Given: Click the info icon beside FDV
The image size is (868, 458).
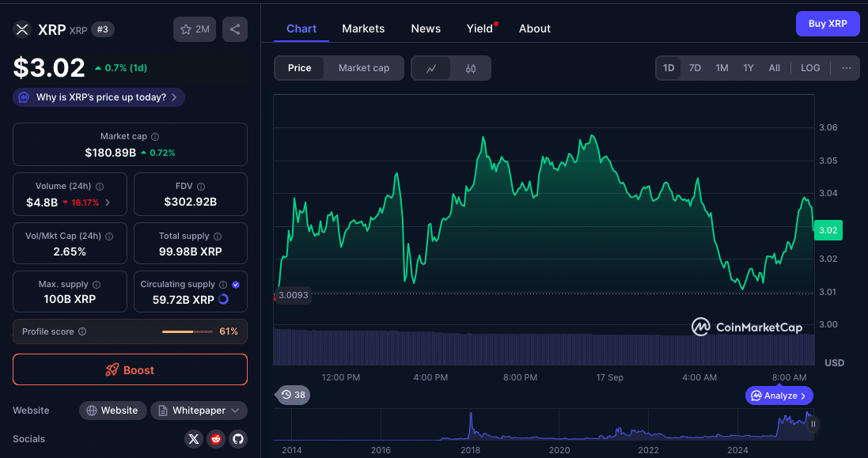Looking at the screenshot, I should 201,187.
